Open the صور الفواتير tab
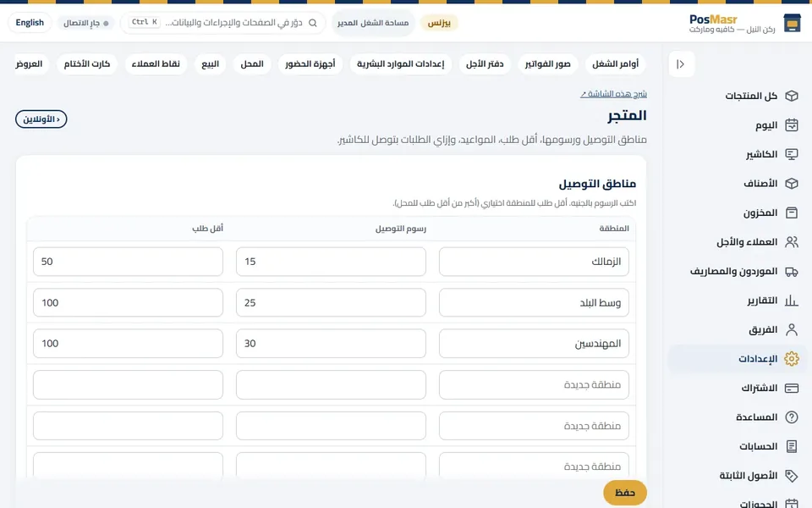Image resolution: width=812 pixels, height=508 pixels. [x=547, y=64]
